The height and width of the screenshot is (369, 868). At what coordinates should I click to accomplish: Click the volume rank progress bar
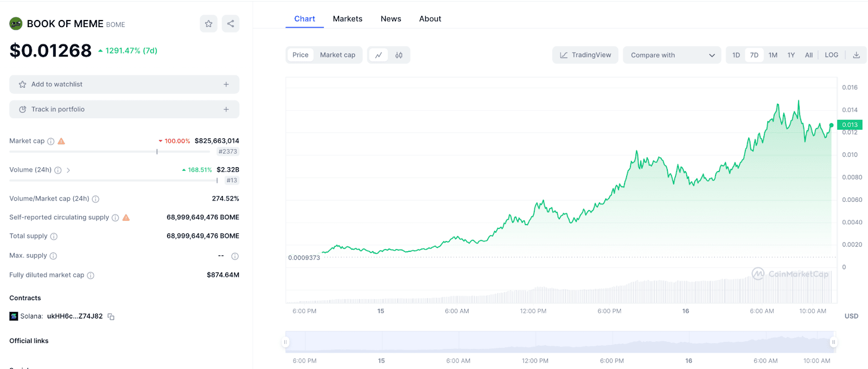click(113, 181)
